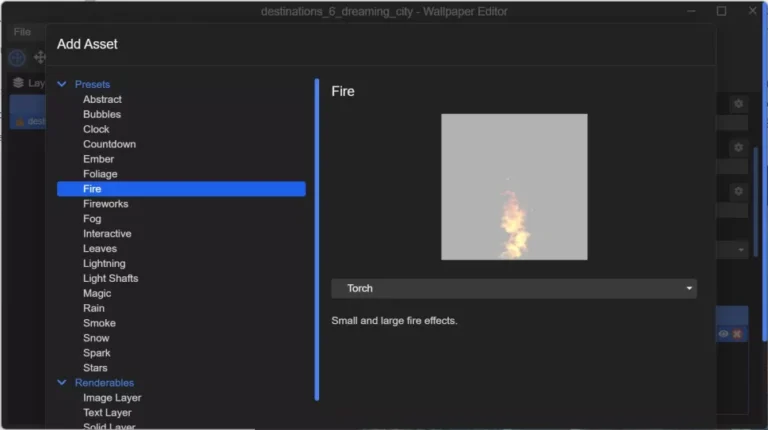Image resolution: width=768 pixels, height=430 pixels.
Task: Open the Torch variant dropdown
Action: click(514, 288)
